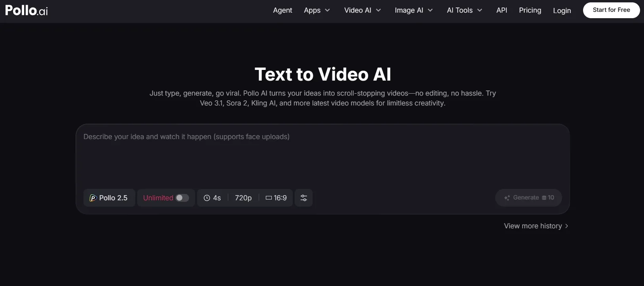644x286 pixels.
Task: Click the Generate button
Action: 528,198
